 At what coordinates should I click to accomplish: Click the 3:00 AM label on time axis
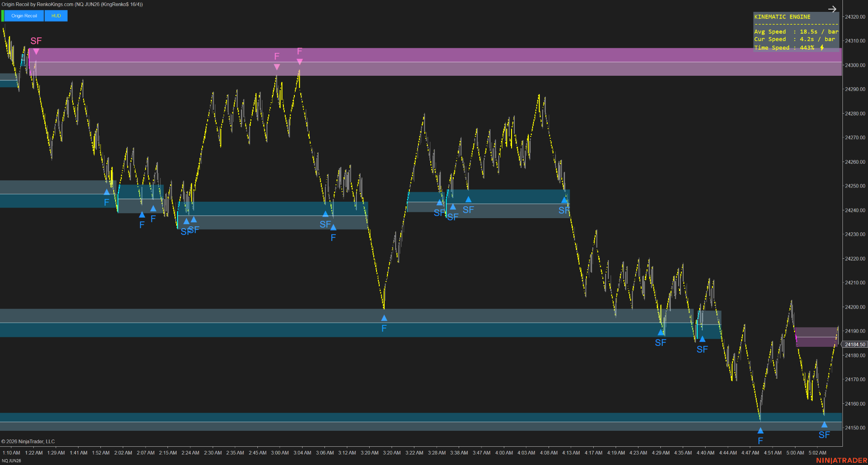(x=280, y=453)
